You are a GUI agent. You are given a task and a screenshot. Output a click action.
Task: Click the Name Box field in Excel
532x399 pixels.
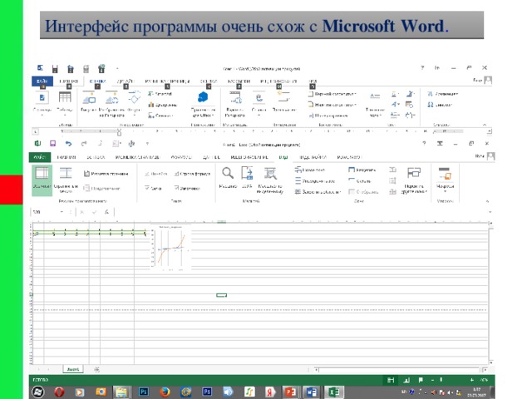point(45,212)
